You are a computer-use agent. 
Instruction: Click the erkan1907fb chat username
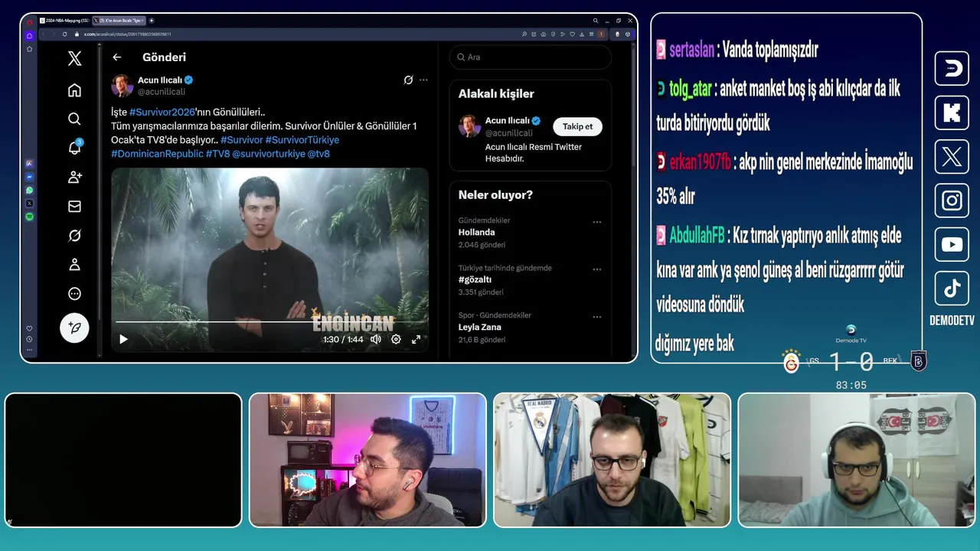click(700, 162)
